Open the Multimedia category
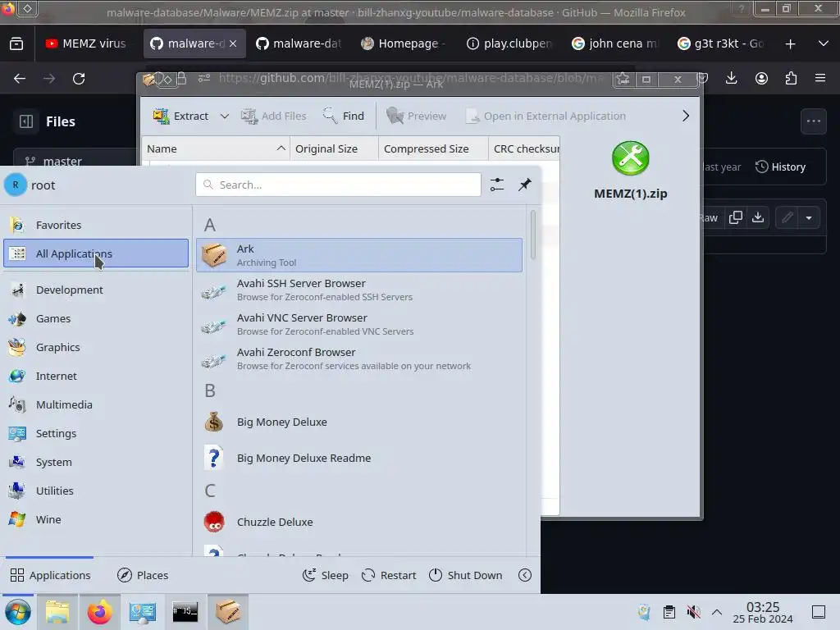The width and height of the screenshot is (840, 630). (x=96, y=404)
